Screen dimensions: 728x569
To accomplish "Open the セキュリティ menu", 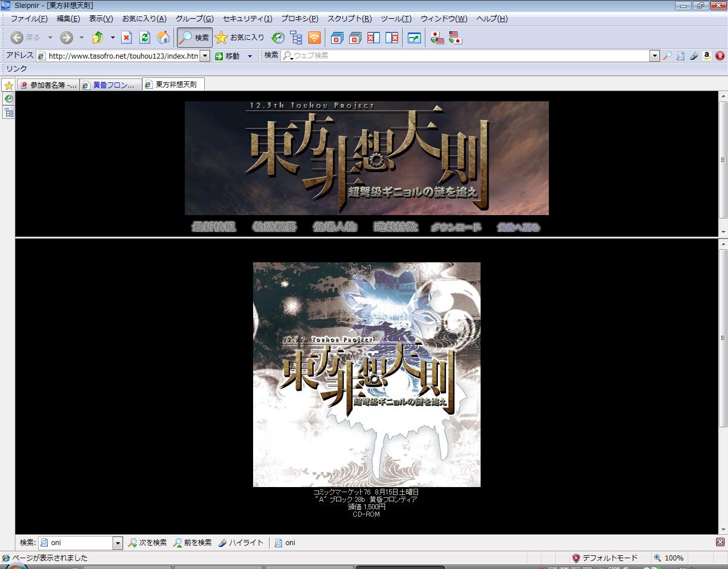I will pos(247,19).
